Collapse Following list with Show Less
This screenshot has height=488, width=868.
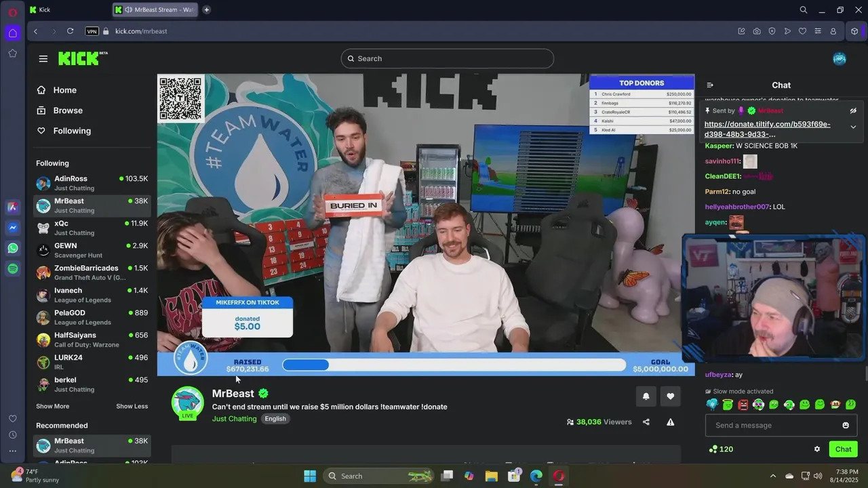(x=132, y=406)
